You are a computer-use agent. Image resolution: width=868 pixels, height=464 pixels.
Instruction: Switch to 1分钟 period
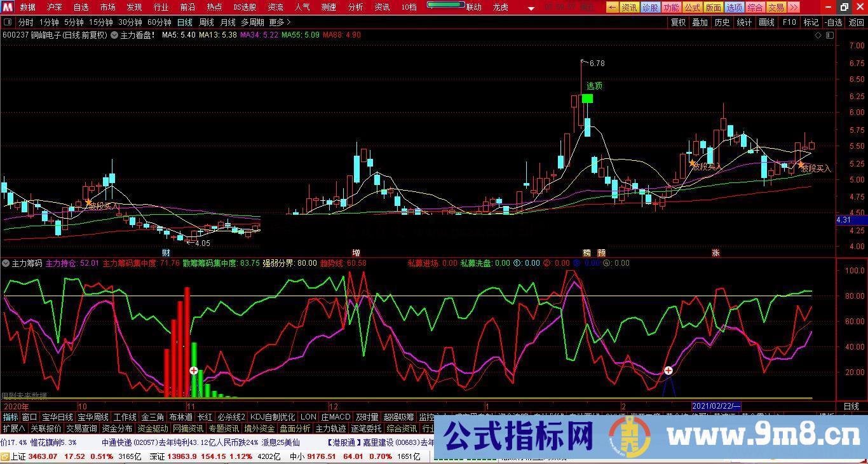pos(49,22)
